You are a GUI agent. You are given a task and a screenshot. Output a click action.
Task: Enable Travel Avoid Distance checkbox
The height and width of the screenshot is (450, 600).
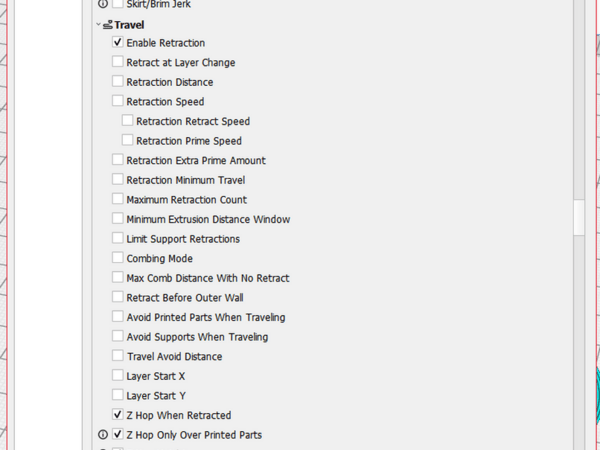tap(118, 356)
